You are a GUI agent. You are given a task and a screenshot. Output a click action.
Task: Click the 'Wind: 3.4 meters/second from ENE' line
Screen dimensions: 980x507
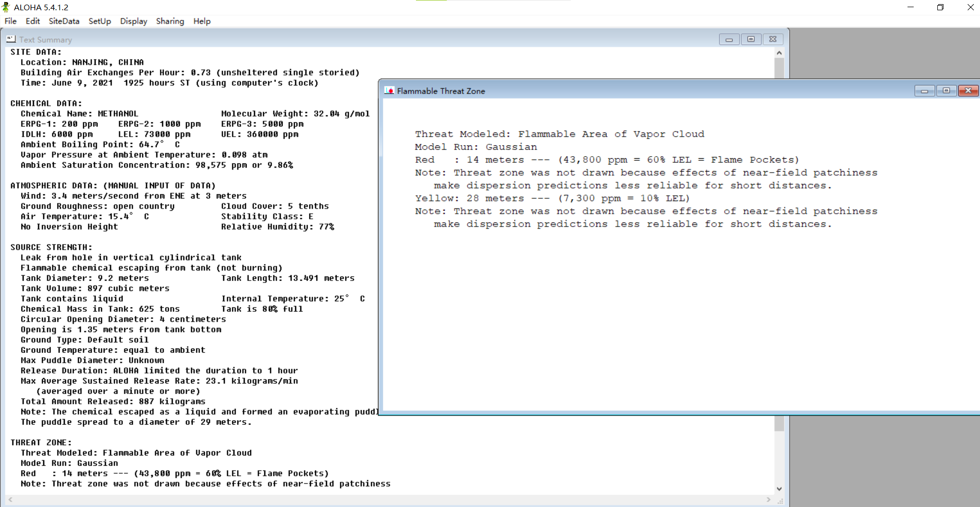(x=134, y=196)
